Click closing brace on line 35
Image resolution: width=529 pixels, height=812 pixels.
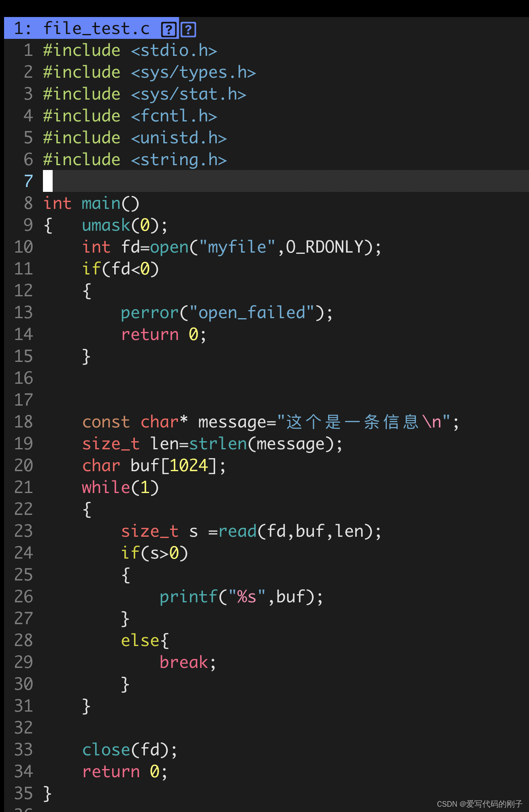47,794
